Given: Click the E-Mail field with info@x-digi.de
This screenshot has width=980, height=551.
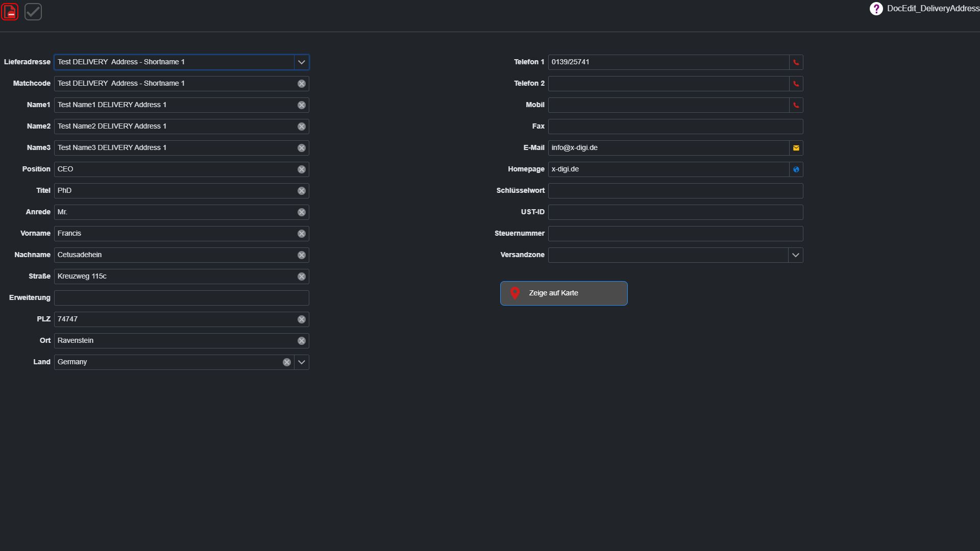Looking at the screenshot, I should (669, 148).
